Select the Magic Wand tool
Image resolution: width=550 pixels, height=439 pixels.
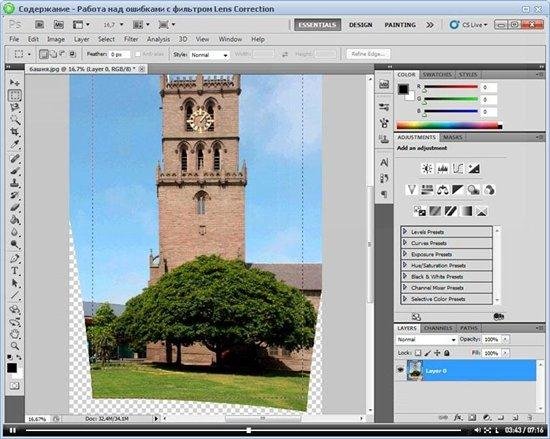coord(14,120)
